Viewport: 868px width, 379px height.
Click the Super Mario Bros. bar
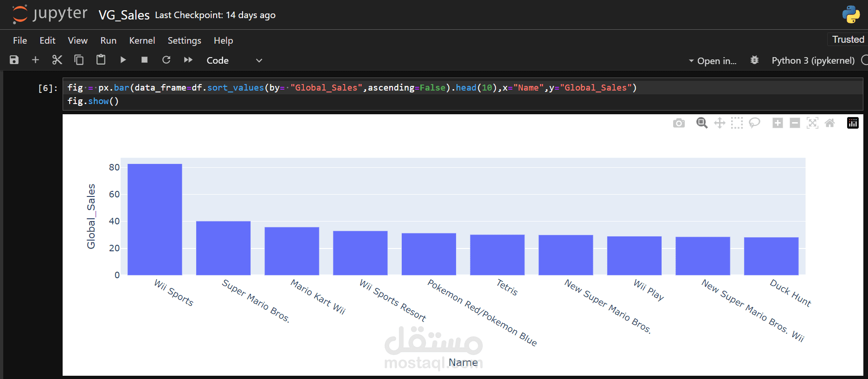[x=223, y=248]
